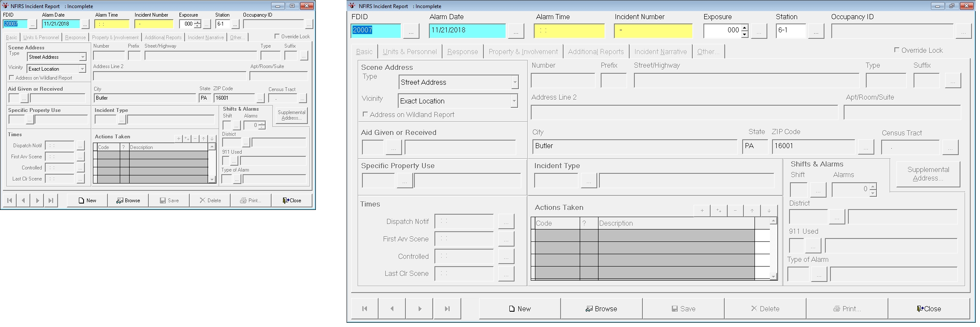This screenshot has height=327, width=980.
Task: Open FDID lookup button in larger window
Action: (x=411, y=31)
